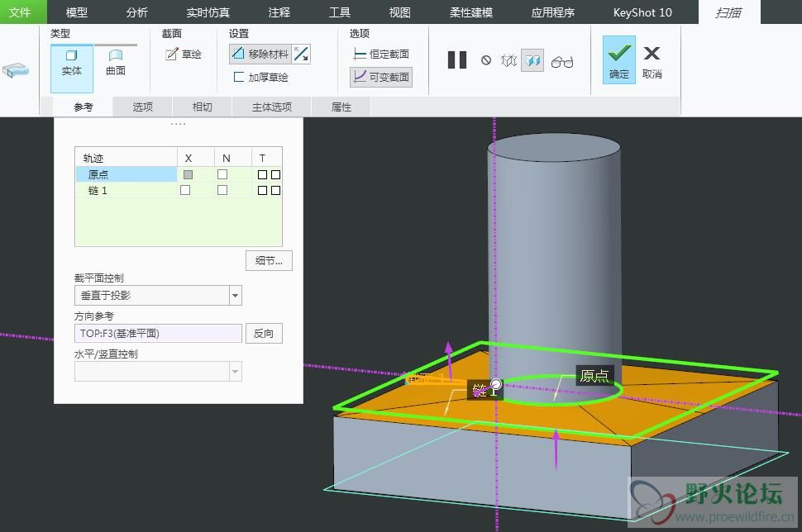Click the 原点 label in the model view
The width and height of the screenshot is (802, 532).
pos(594,376)
